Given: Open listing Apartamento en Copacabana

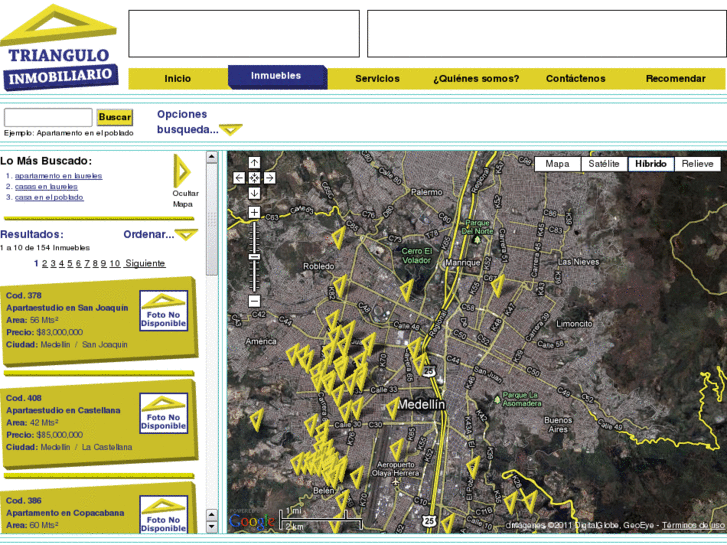Looking at the screenshot, I should (65, 513).
